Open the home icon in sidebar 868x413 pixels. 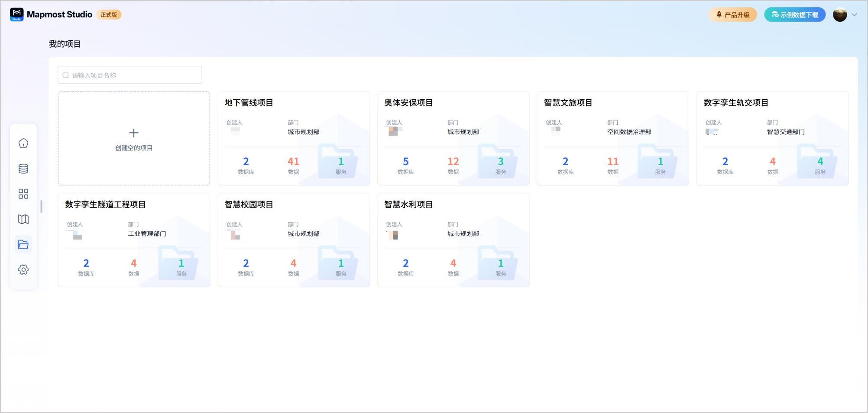[23, 143]
